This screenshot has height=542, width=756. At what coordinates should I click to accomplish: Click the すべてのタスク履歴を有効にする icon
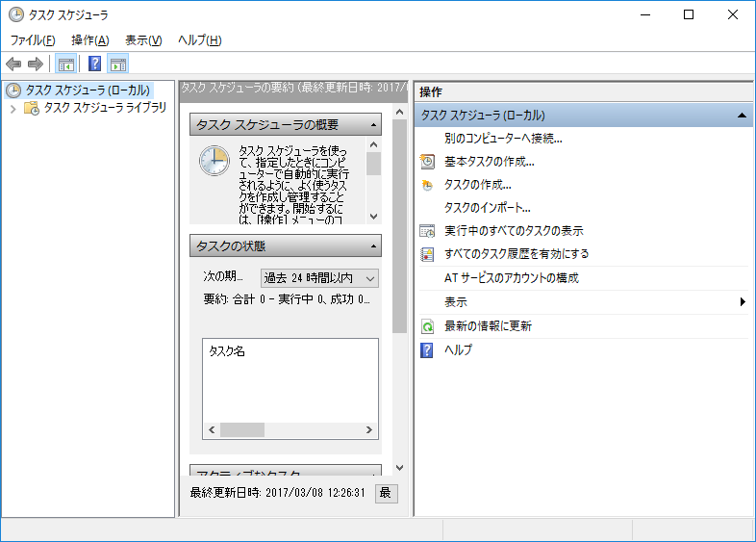click(x=427, y=254)
